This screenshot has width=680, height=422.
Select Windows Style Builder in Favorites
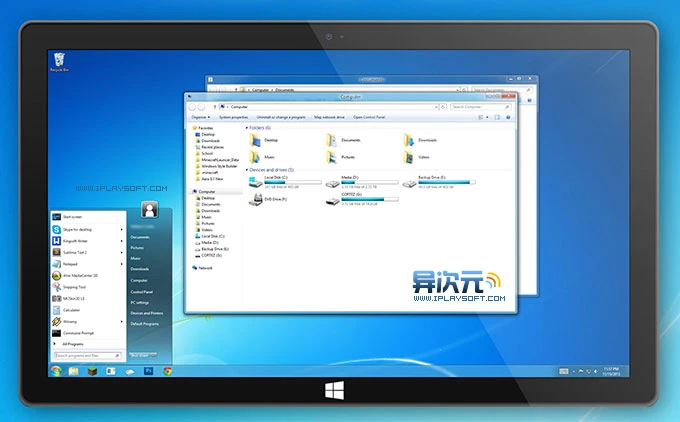click(x=216, y=166)
